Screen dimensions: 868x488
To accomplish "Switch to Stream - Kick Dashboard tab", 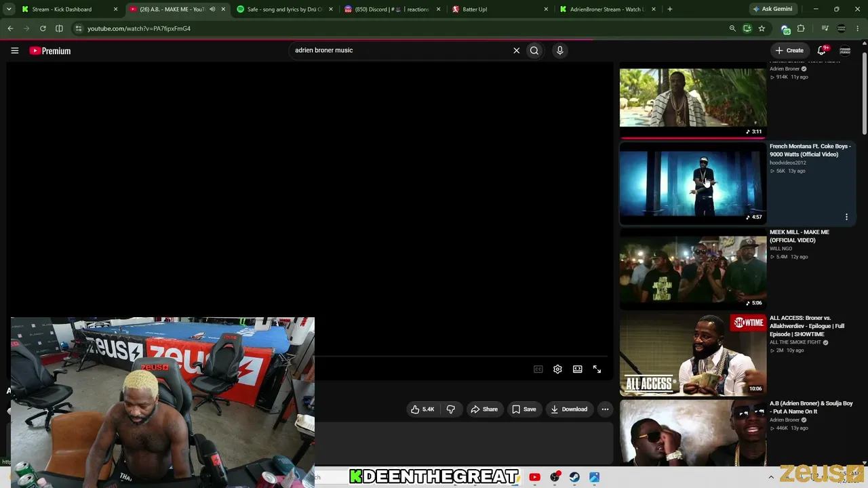I will coord(68,9).
